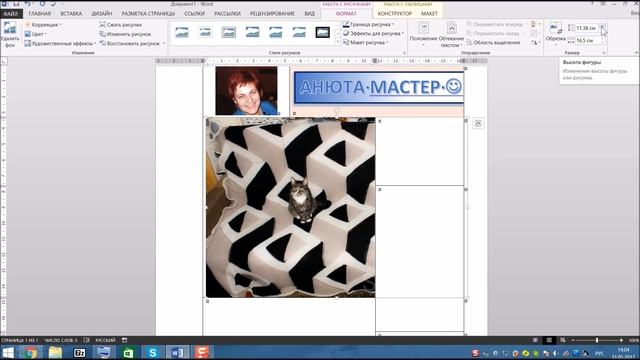The image size is (640, 360).
Task: Switch to the РАССЫЛКИ tab
Action: [227, 14]
